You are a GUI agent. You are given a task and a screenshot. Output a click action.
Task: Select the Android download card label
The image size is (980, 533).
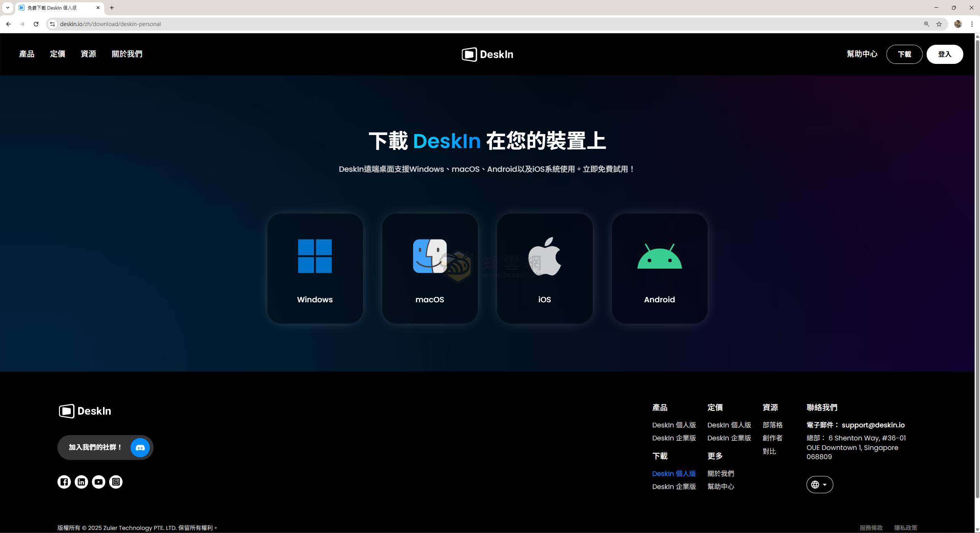point(659,300)
